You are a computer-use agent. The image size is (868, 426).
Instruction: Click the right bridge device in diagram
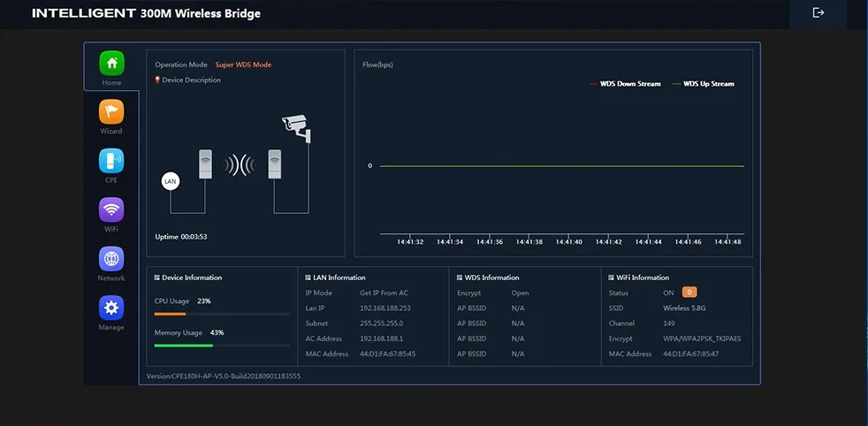(275, 164)
